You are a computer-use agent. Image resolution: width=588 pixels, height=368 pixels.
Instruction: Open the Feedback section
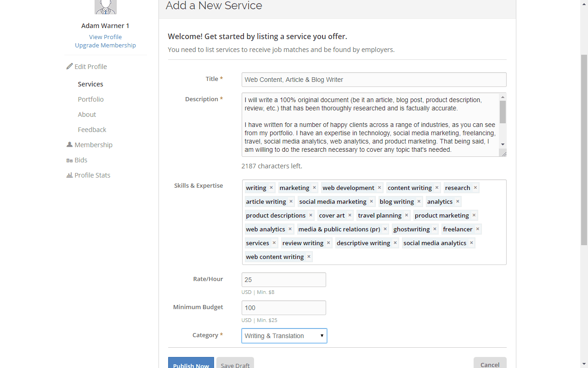click(92, 130)
